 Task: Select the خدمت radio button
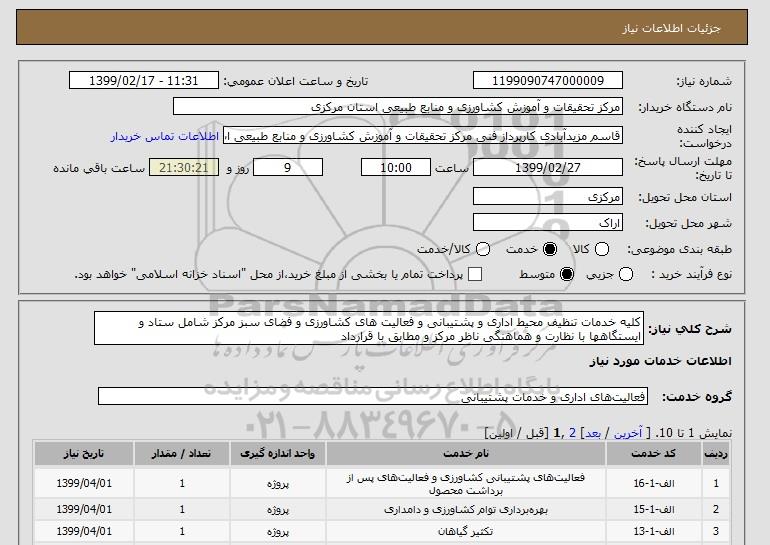(x=550, y=249)
